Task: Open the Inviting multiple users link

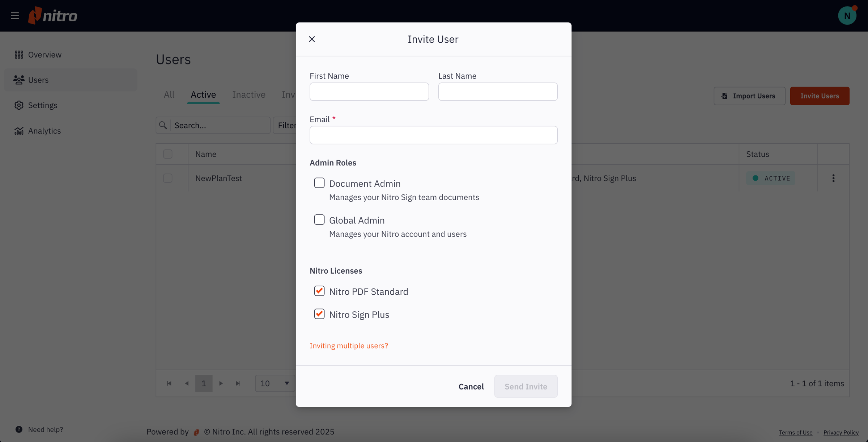Action: pos(348,346)
